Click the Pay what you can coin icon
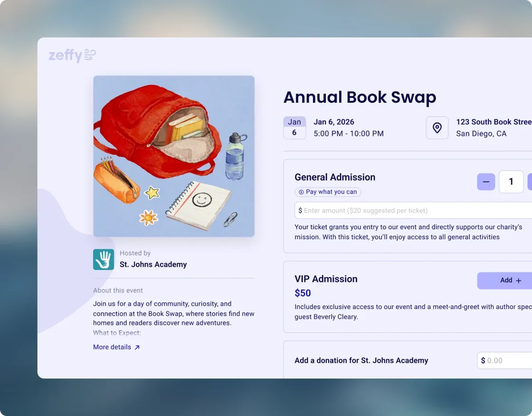 [x=301, y=192]
